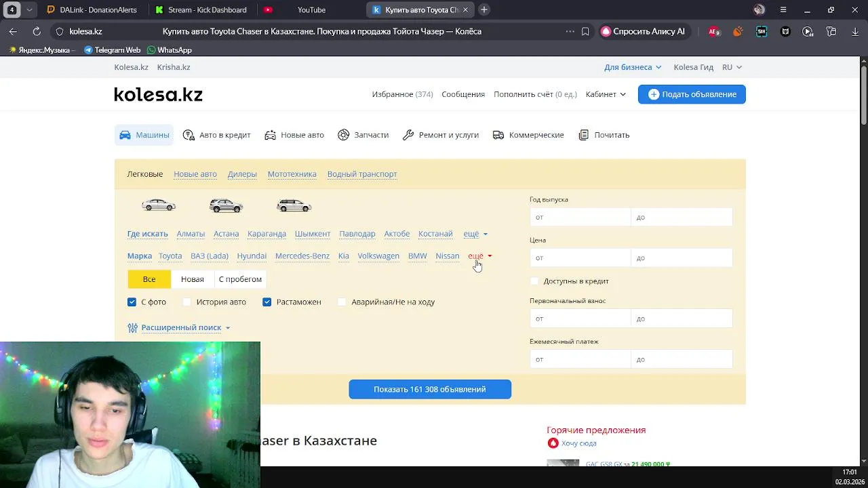Select the Новая condition toggle
This screenshot has width=868, height=488.
coord(193,279)
